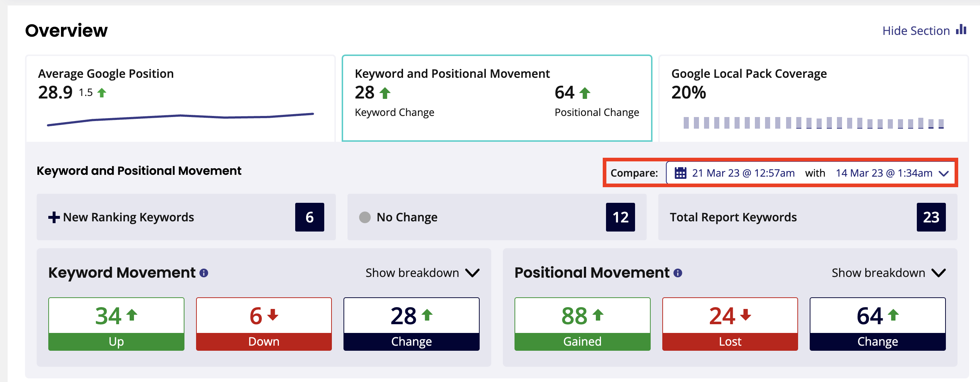Click the green up arrow in the Gained box
This screenshot has height=382, width=980.
point(598,315)
